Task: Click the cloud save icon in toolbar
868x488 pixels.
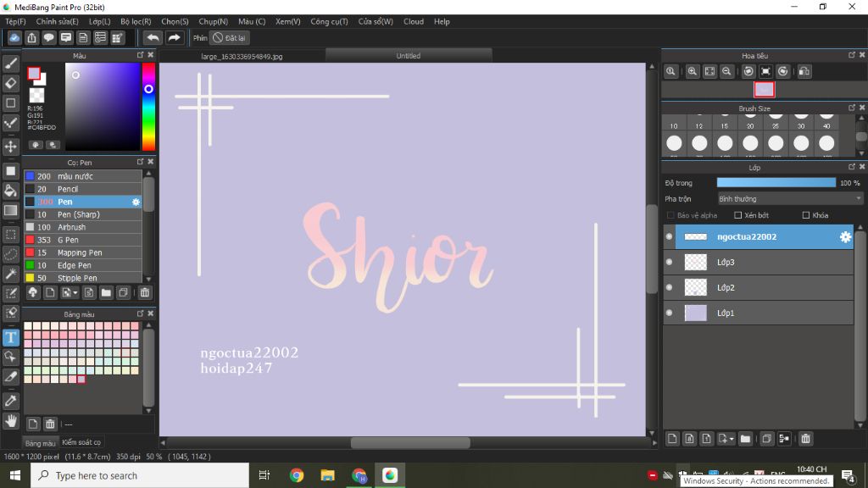Action: click(x=14, y=37)
